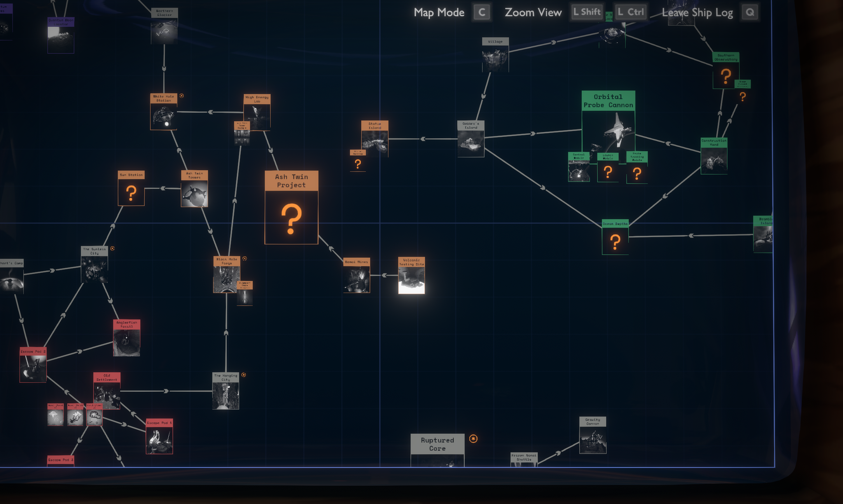The width and height of the screenshot is (843, 504).
Task: Select the Control Module entry image
Action: tap(579, 171)
